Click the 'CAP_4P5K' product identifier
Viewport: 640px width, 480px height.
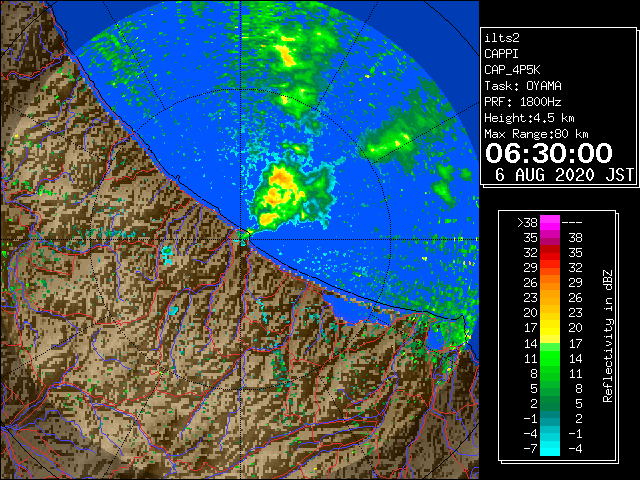[512, 70]
